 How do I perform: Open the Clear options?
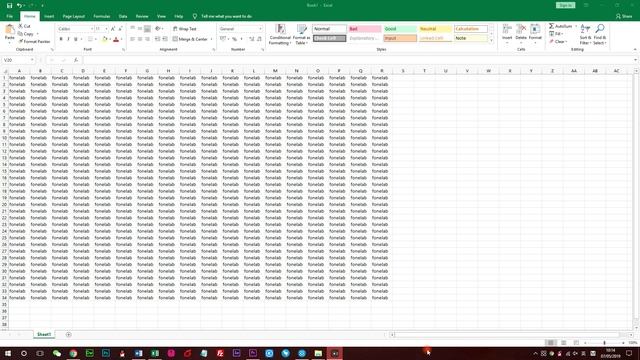[558, 42]
